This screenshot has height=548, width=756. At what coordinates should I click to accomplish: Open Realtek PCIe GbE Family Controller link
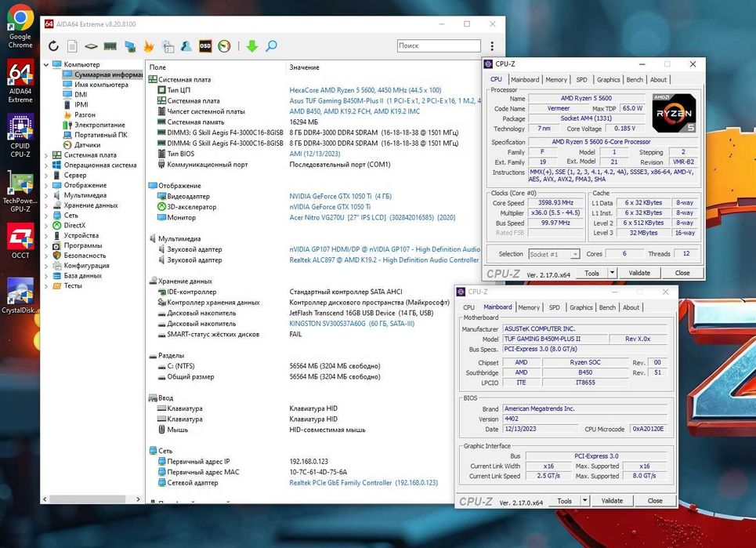(364, 483)
